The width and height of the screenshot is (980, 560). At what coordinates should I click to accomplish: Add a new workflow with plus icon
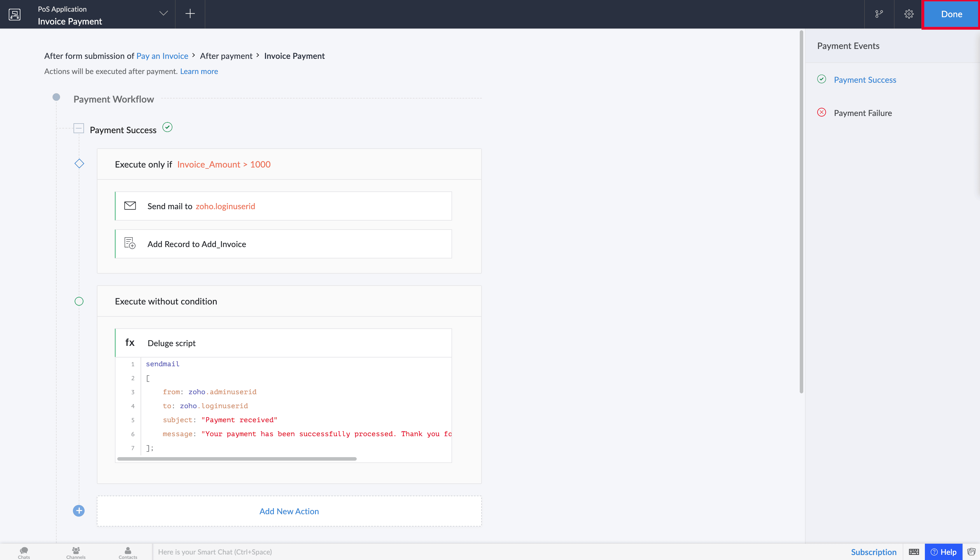coord(190,14)
